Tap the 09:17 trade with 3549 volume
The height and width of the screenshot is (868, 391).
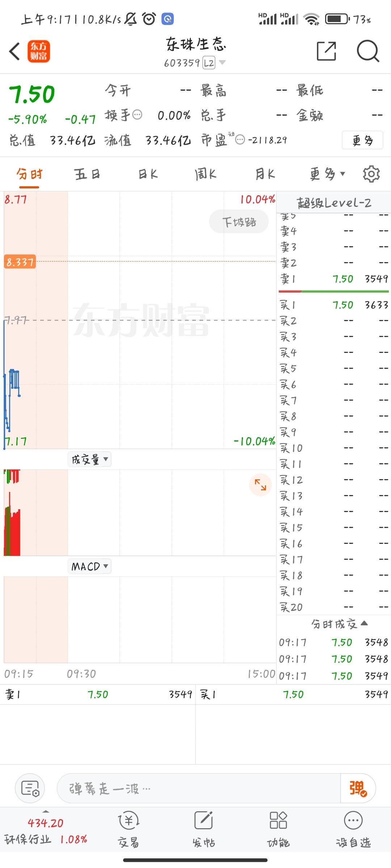pyautogui.click(x=334, y=676)
